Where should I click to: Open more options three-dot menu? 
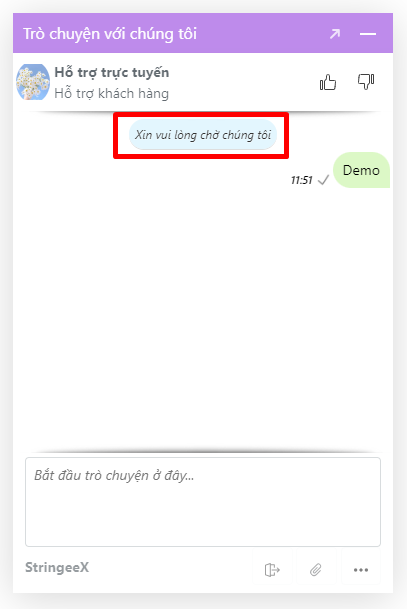click(x=361, y=570)
